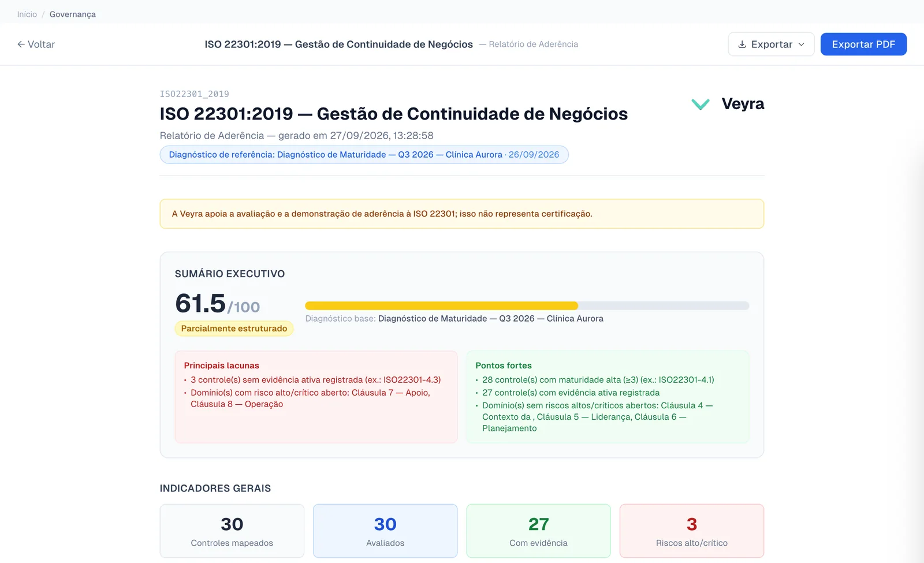Click the Pontos fortes heading
This screenshot has width=924, height=563.
[504, 366]
